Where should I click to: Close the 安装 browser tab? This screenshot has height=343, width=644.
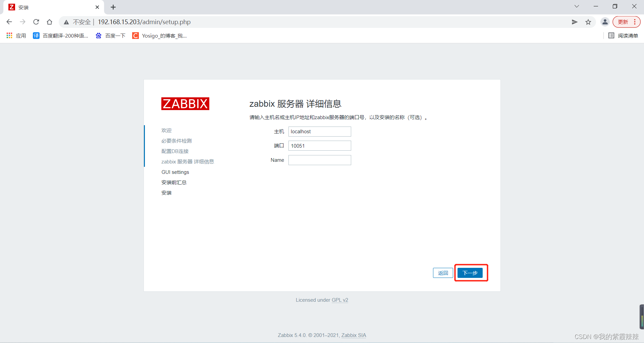(x=97, y=7)
